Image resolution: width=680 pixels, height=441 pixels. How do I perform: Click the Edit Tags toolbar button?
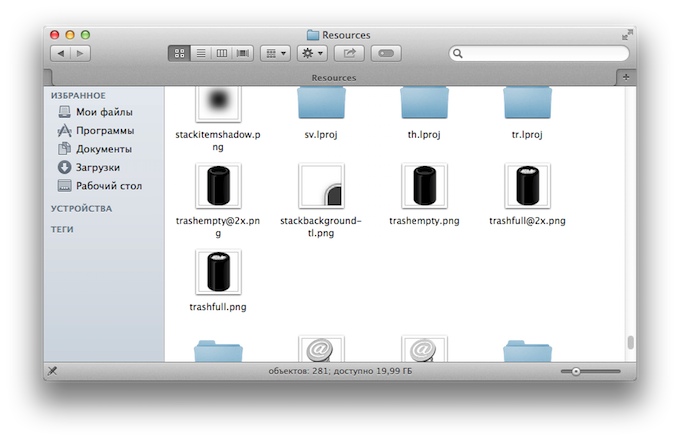point(387,53)
